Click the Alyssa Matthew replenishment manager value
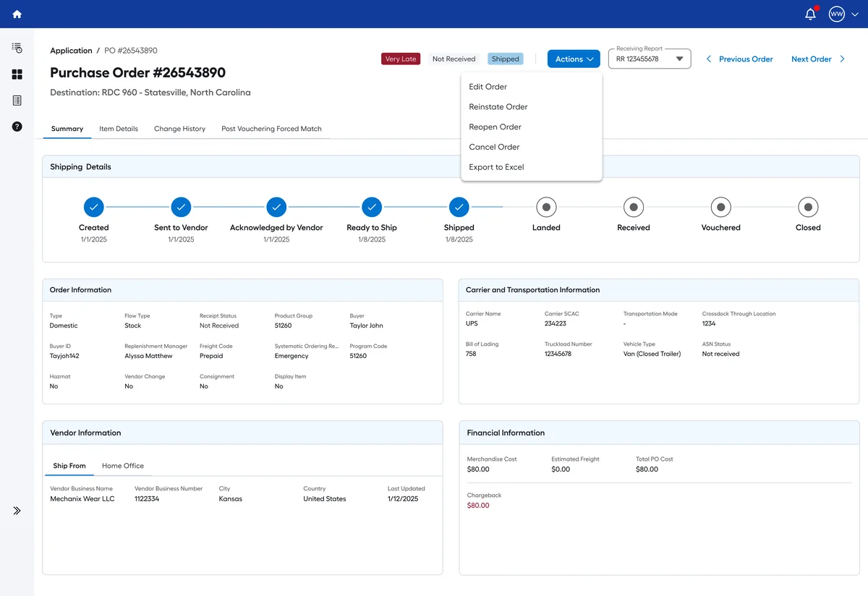This screenshot has height=596, width=868. coord(148,356)
